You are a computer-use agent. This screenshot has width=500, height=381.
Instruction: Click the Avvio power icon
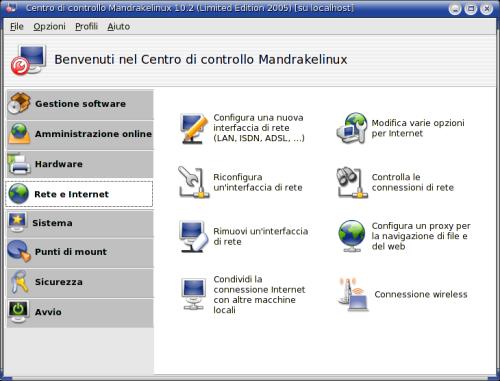(18, 312)
